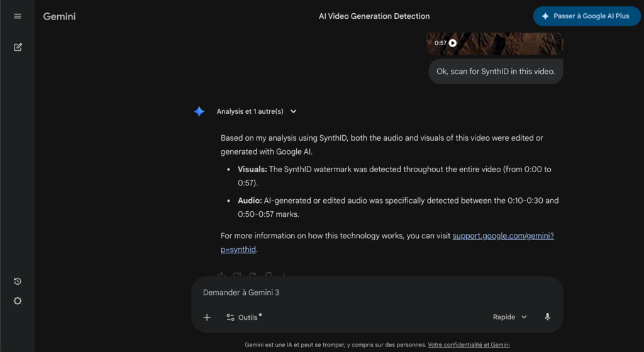Click the "Ok, scan for SynthID" message bubble
The height and width of the screenshot is (352, 644).
(496, 72)
